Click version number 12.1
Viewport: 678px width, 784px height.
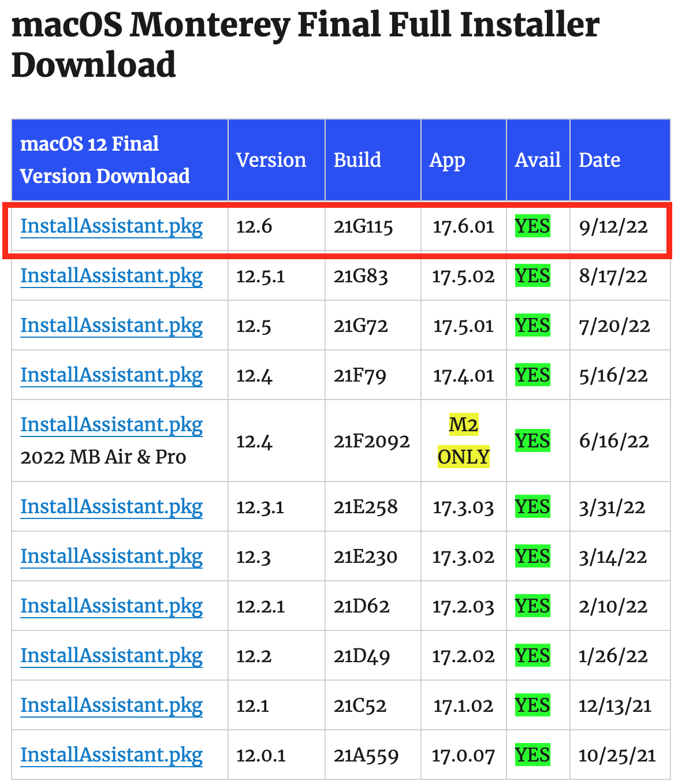[x=252, y=706]
